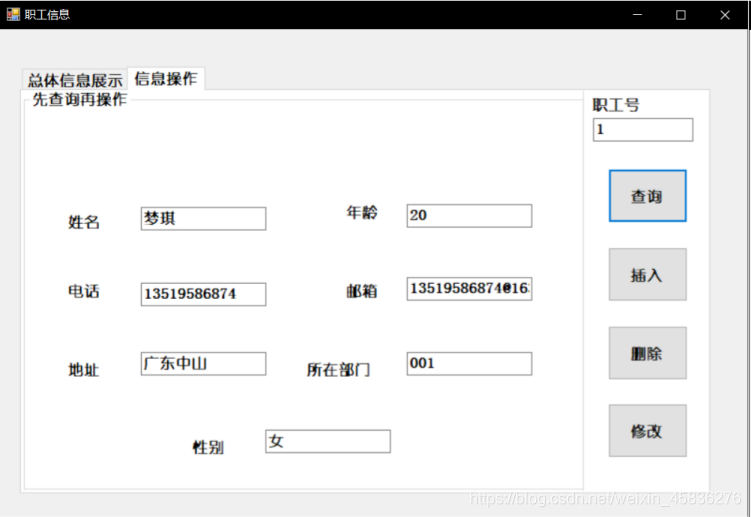This screenshot has width=751, height=517.
Task: Focus the 职工号 input field
Action: point(643,130)
